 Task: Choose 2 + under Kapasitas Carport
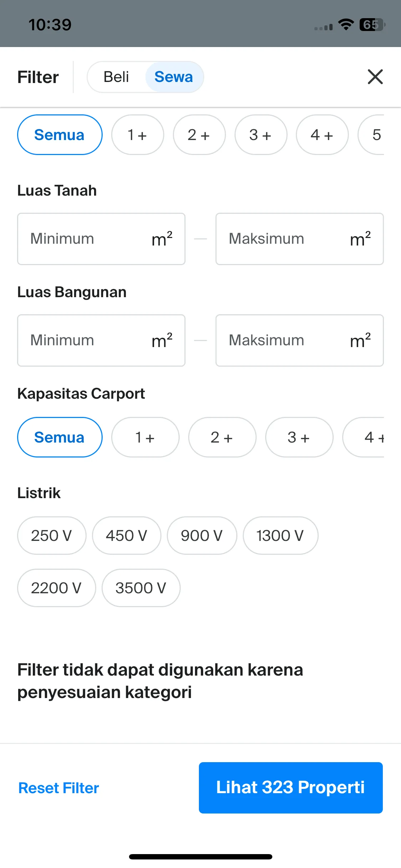tap(222, 437)
